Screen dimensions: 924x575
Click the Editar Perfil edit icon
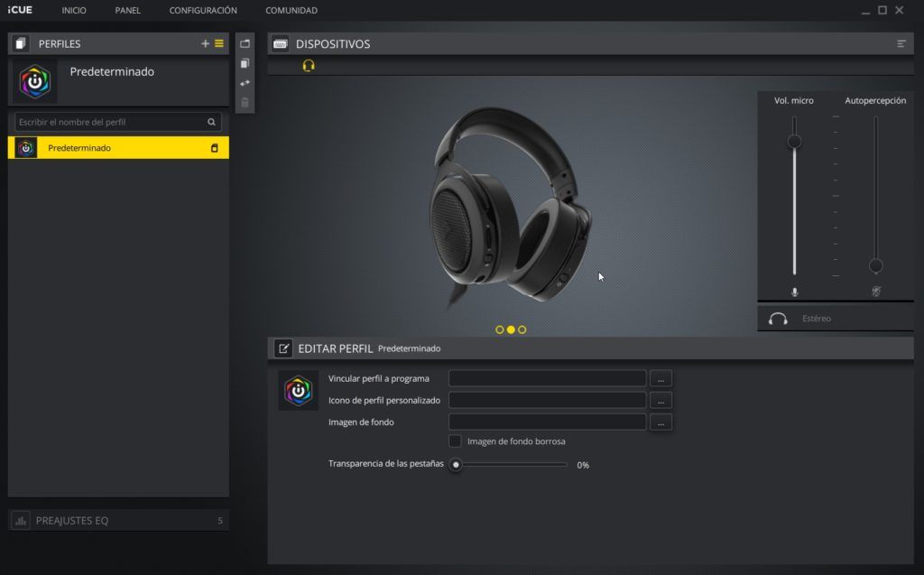(x=283, y=348)
